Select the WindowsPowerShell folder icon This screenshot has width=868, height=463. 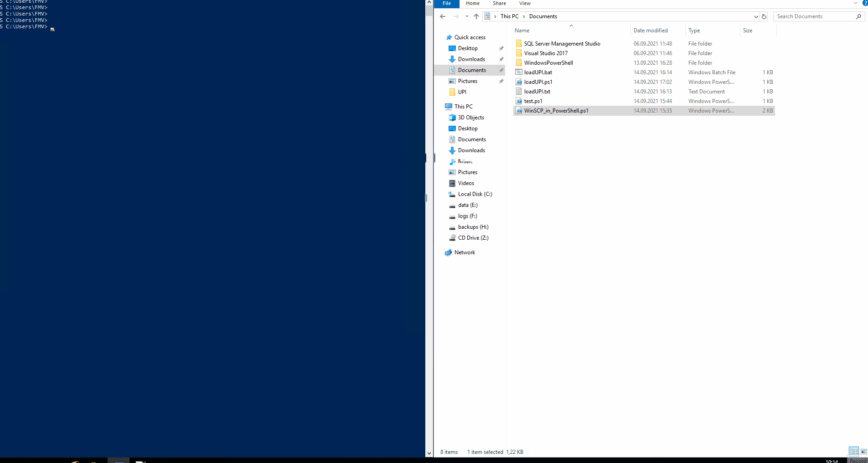[x=519, y=63]
